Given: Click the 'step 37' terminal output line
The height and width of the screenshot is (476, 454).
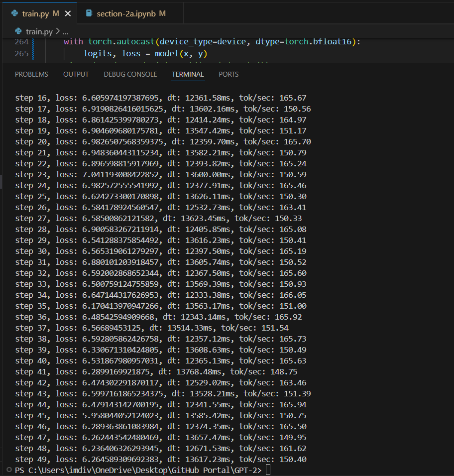Looking at the screenshot, I should tap(152, 328).
